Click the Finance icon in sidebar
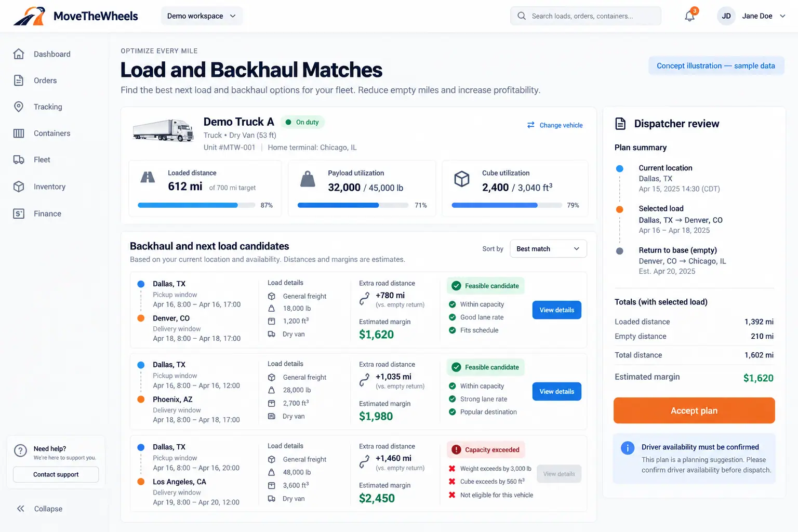 (x=19, y=214)
